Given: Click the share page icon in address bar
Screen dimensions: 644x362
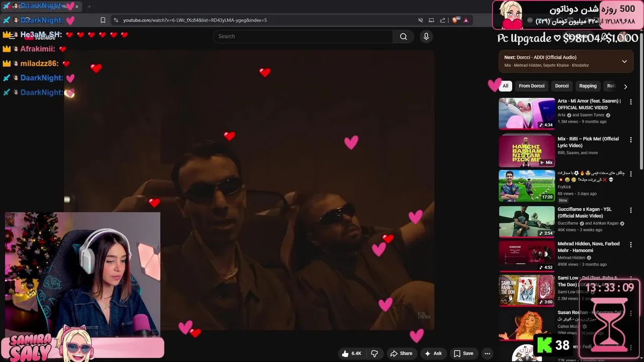Looking at the screenshot, I should pos(442,20).
